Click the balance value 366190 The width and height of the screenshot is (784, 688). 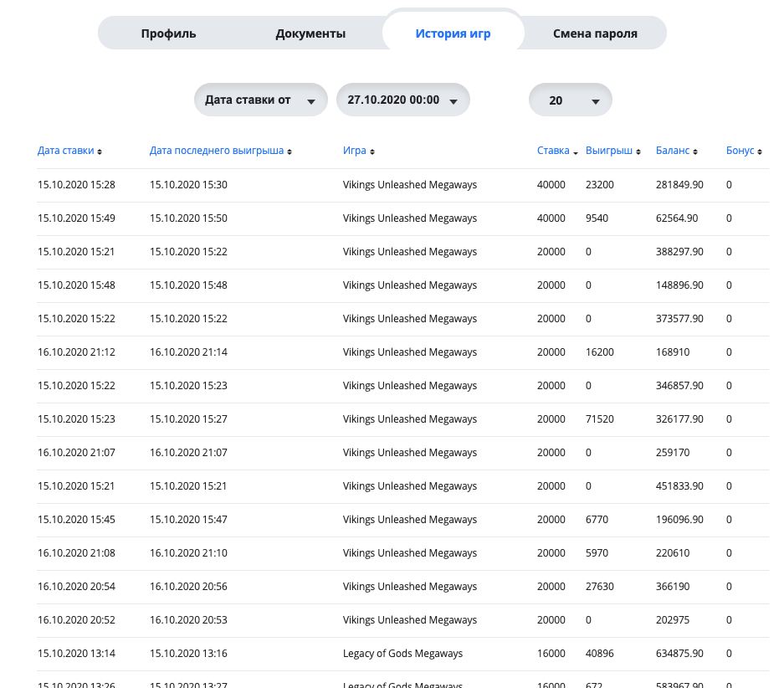[x=673, y=587]
